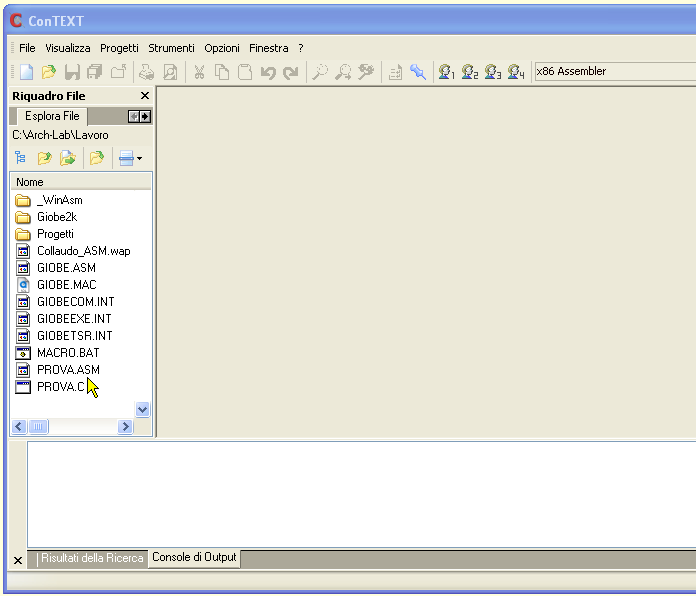This screenshot has height=596, width=696.
Task: Run user command 3 icon
Action: 493,72
